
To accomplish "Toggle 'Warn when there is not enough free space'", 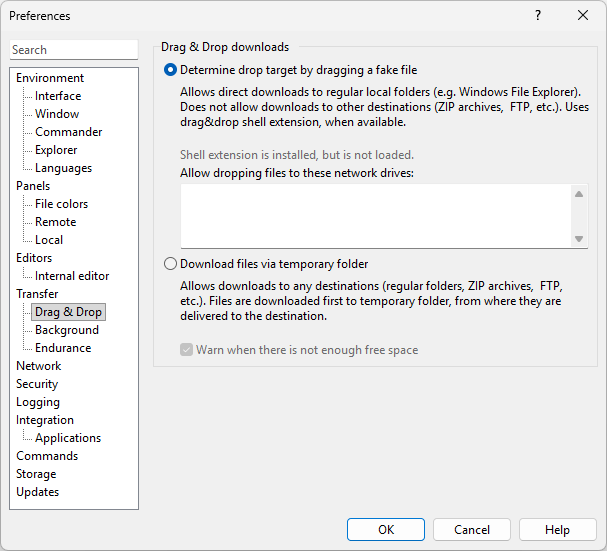I will 187,350.
